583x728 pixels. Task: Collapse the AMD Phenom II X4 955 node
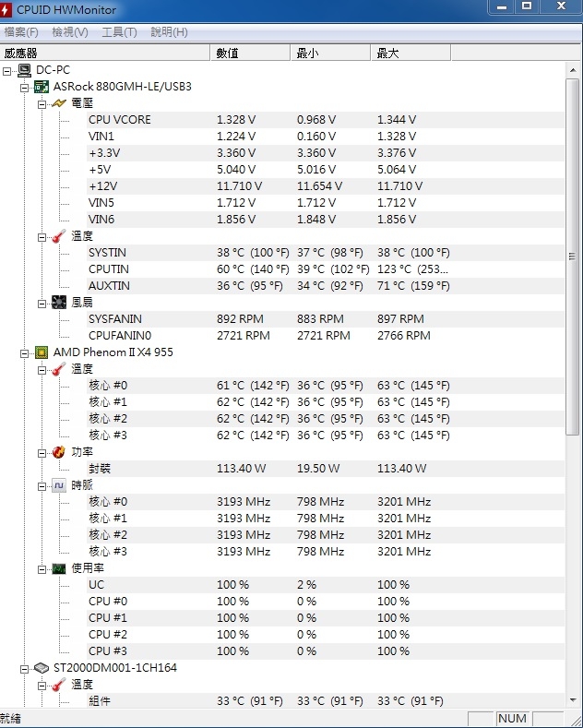[24, 353]
